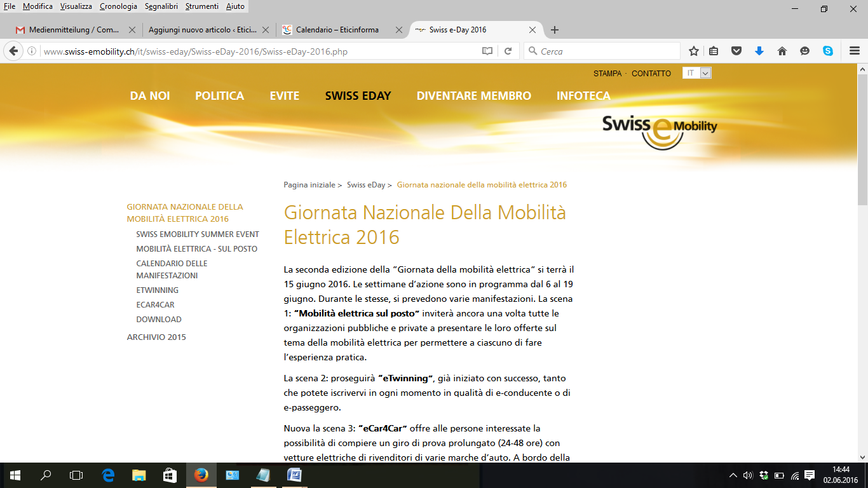Open a new tab with the plus button
Image resolution: width=868 pixels, height=488 pixels.
point(555,30)
